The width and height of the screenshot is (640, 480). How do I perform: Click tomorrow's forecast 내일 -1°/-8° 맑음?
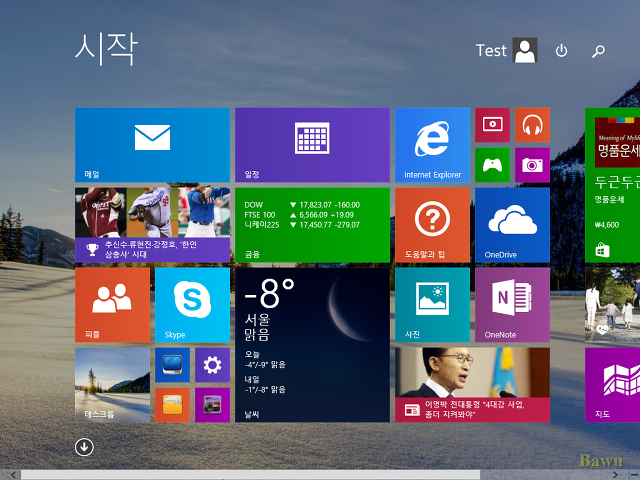coord(265,384)
